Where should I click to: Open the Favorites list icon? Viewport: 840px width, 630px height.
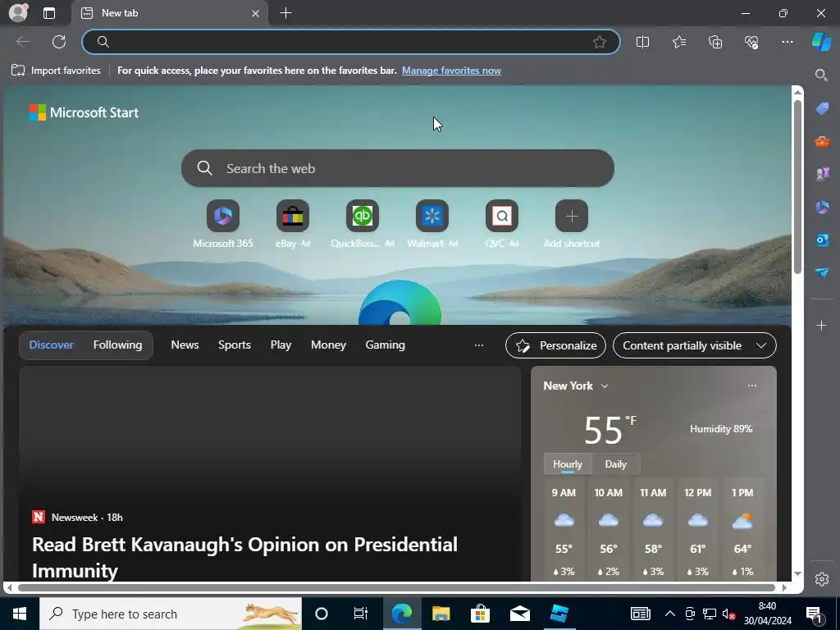click(678, 42)
